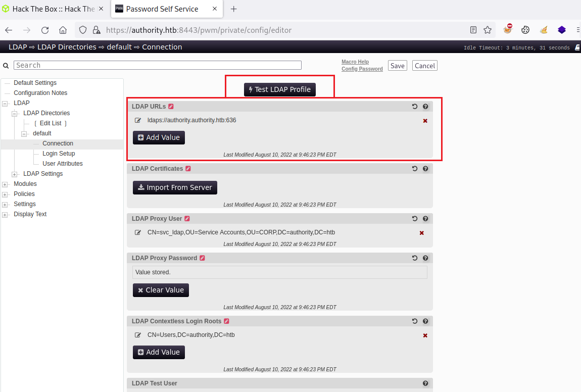The width and height of the screenshot is (581, 392).
Task: Edit the LDAP Proxy User value
Action: pyautogui.click(x=138, y=232)
